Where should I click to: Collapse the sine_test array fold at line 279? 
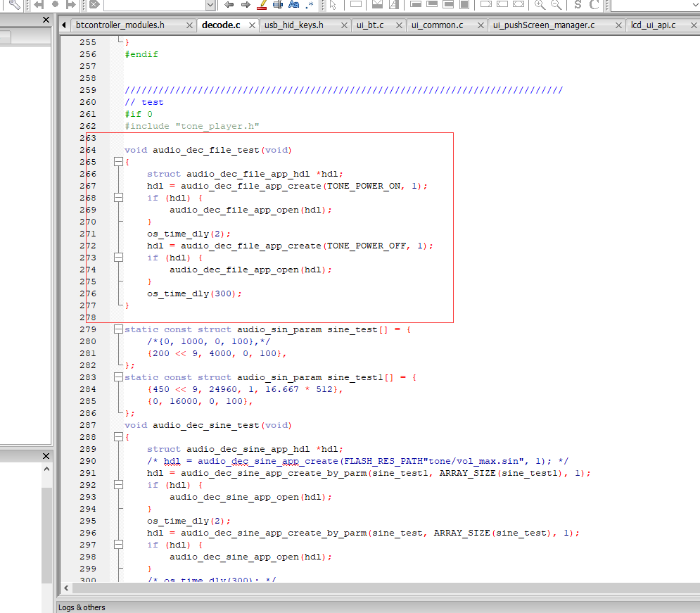118,329
